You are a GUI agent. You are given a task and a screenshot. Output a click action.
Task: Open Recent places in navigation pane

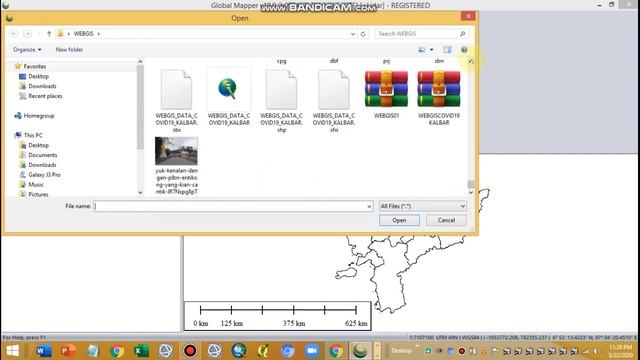45,96
